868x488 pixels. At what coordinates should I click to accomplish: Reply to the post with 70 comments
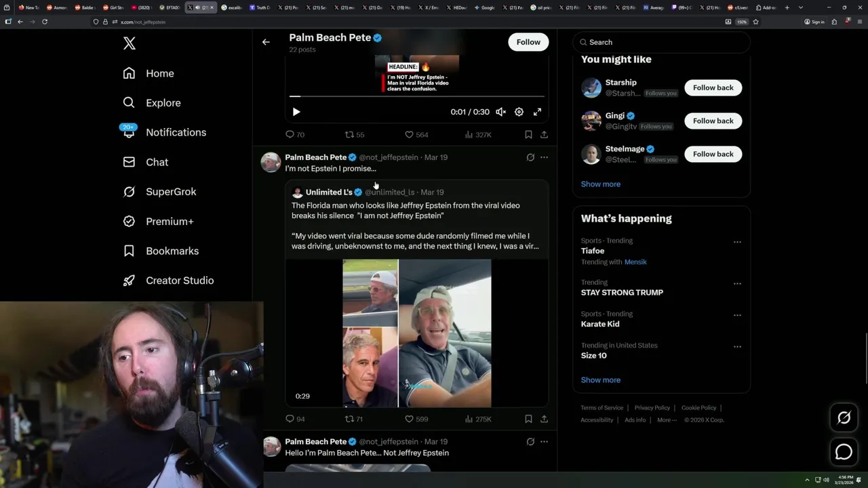pyautogui.click(x=295, y=135)
